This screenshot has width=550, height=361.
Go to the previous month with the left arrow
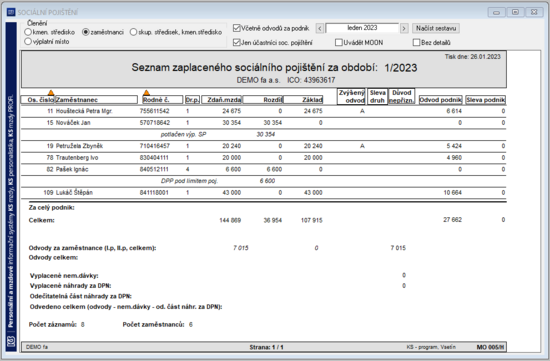[320, 28]
